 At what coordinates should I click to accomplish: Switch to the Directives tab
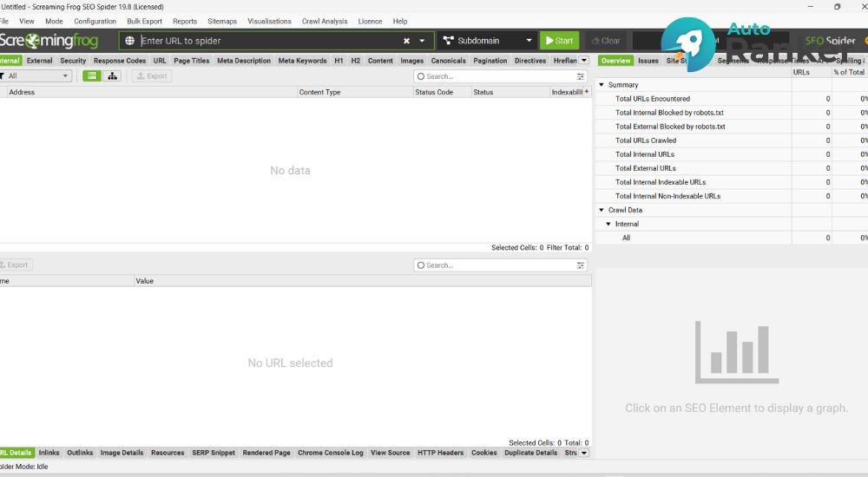[530, 61]
